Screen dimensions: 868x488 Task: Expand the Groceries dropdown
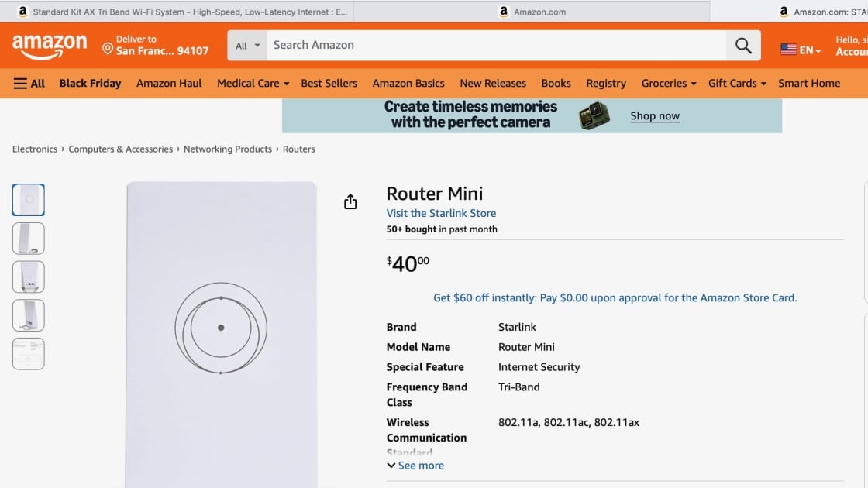pos(668,84)
